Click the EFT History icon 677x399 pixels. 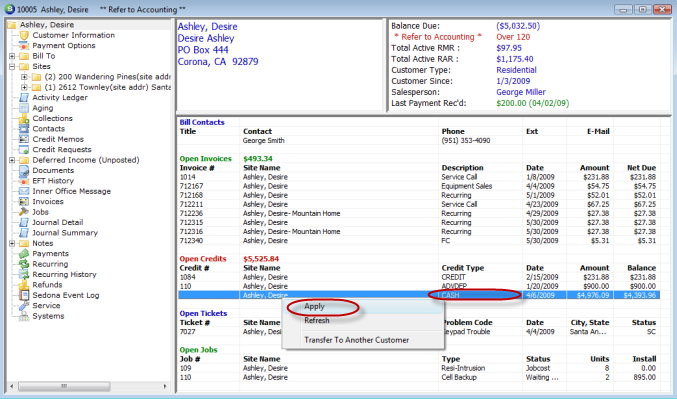coord(24,181)
